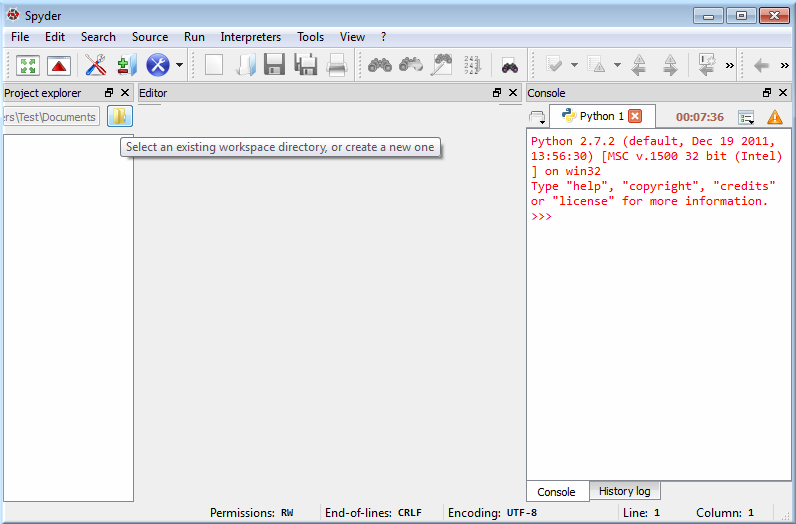Image resolution: width=796 pixels, height=524 pixels.
Task: Find next using second binoculars icon
Action: pyautogui.click(x=411, y=65)
